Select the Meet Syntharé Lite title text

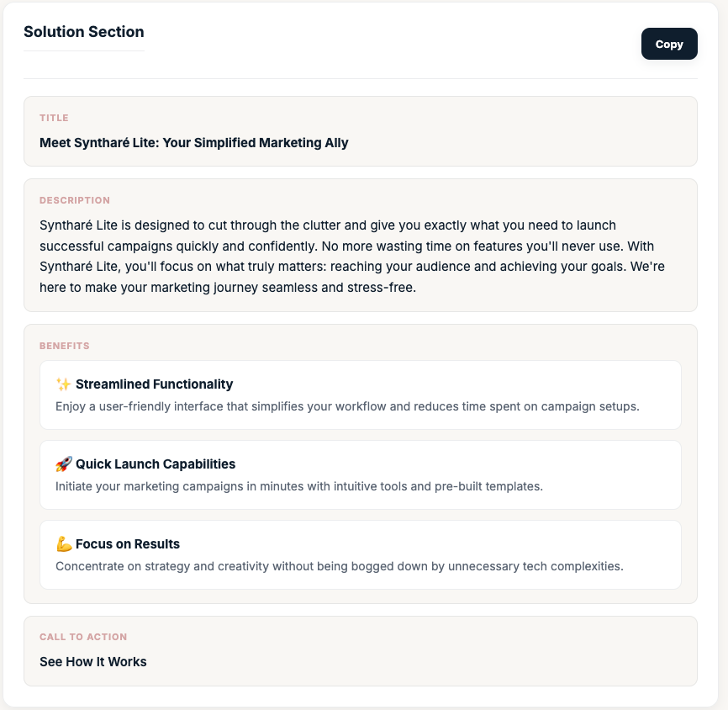pyautogui.click(x=193, y=143)
